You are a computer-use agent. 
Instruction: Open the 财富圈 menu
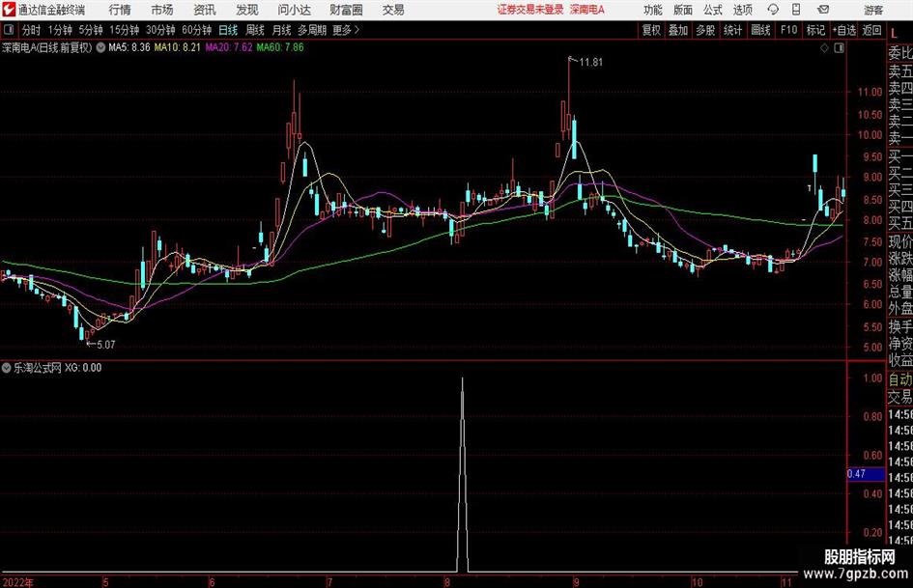tap(346, 10)
